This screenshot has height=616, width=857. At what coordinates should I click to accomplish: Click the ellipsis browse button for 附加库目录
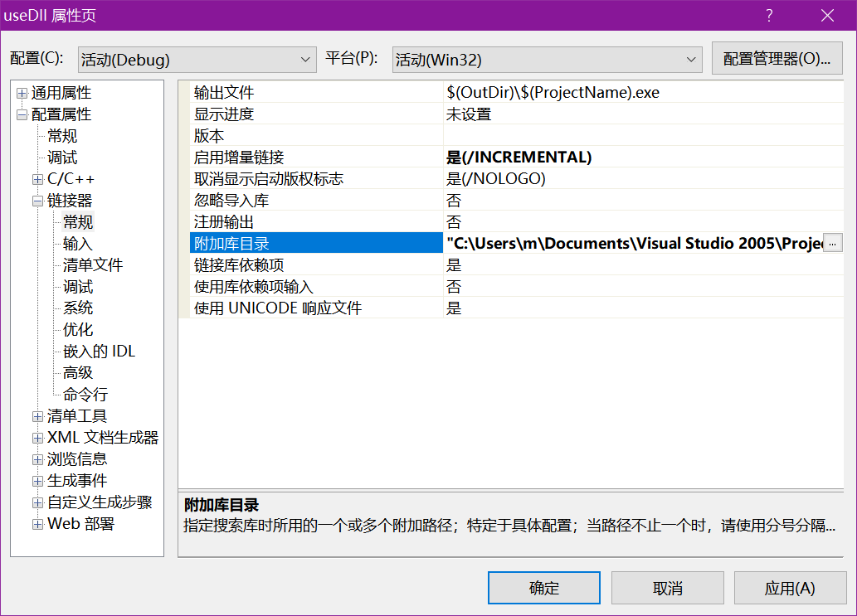832,243
